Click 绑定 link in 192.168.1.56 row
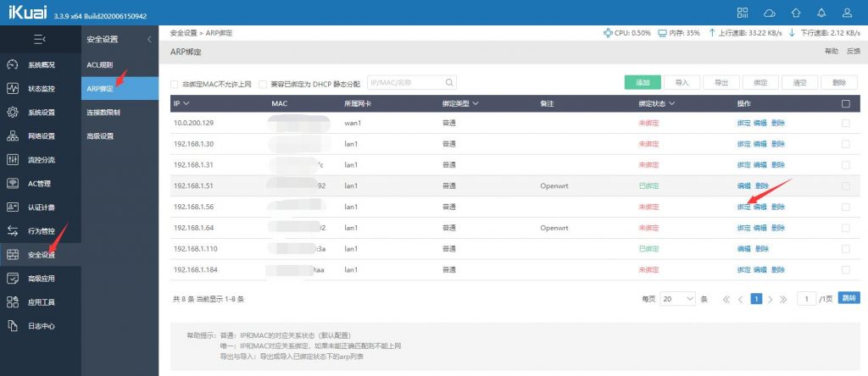The height and width of the screenshot is (376, 868). 743,207
